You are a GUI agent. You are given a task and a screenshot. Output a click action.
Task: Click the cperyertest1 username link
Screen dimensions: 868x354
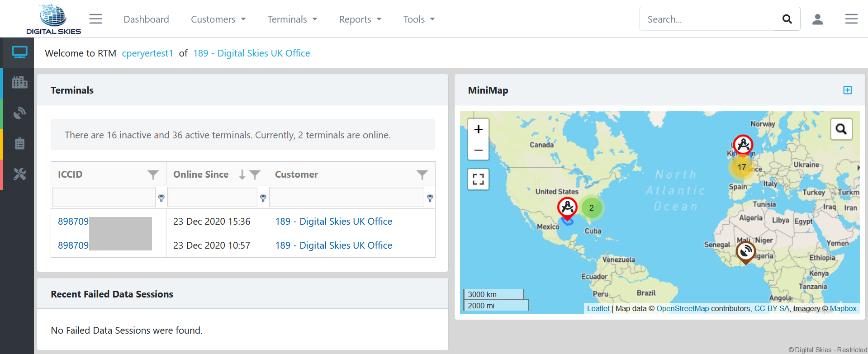click(147, 53)
